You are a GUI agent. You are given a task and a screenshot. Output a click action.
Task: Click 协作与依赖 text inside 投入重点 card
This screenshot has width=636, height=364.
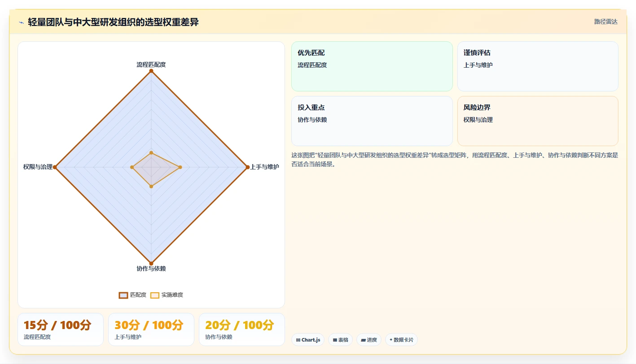point(312,120)
